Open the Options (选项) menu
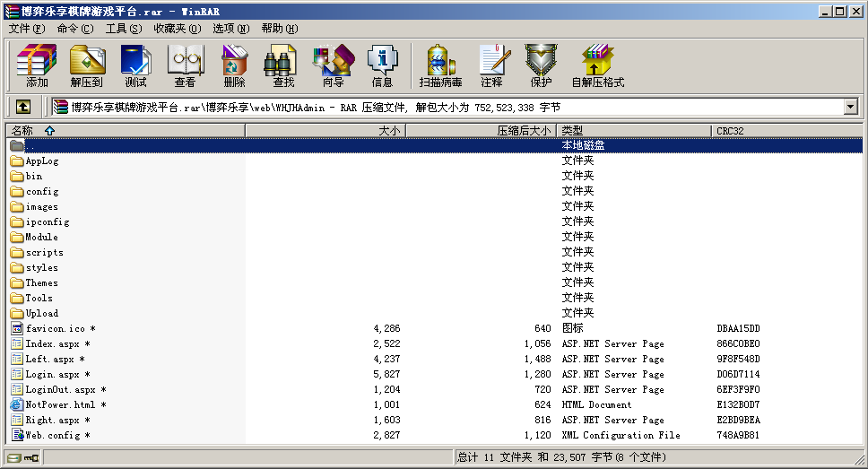Viewport: 868px width, 469px height. [x=230, y=29]
